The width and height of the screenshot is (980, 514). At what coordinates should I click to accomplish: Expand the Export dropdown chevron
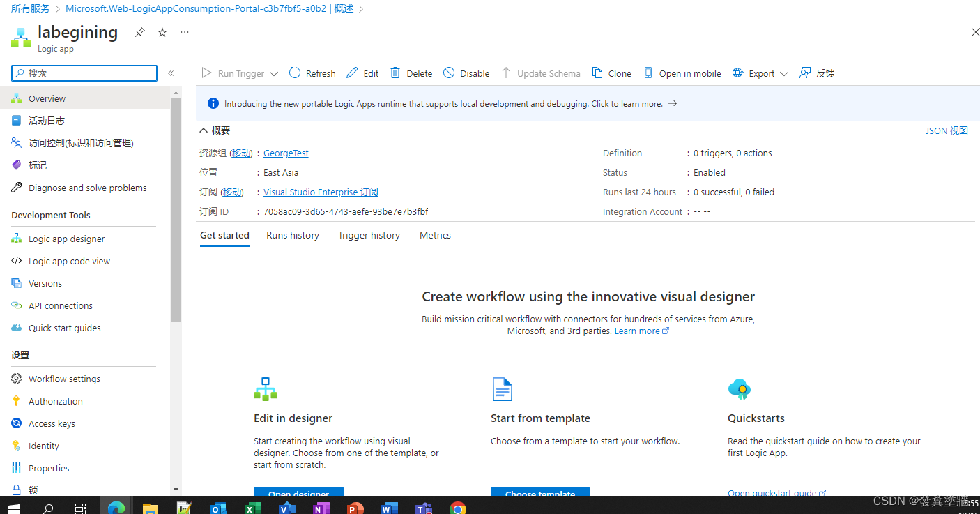pyautogui.click(x=784, y=73)
